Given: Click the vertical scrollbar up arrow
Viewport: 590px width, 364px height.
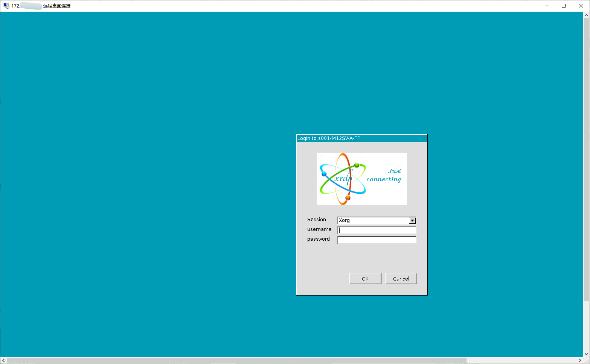Looking at the screenshot, I should (587, 15).
